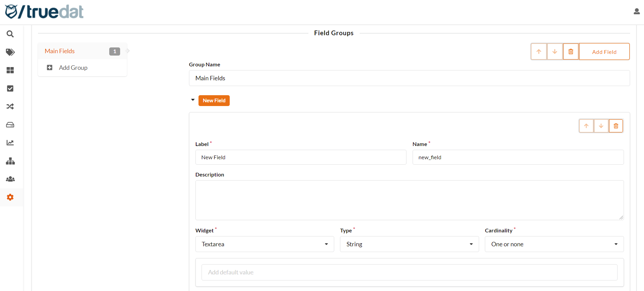Open the users group icon in sidebar
This screenshot has height=291, width=644.
coord(10,179)
